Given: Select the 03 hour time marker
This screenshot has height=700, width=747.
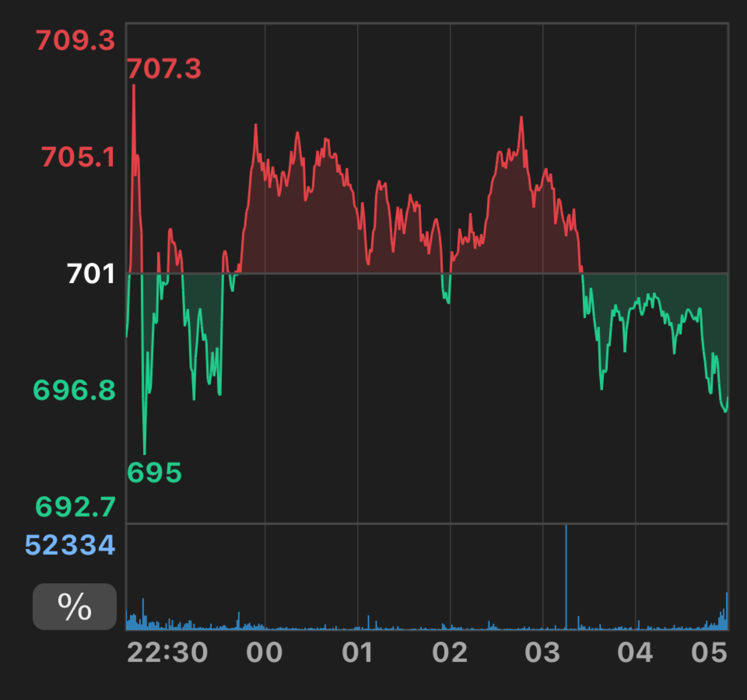Looking at the screenshot, I should [x=542, y=652].
